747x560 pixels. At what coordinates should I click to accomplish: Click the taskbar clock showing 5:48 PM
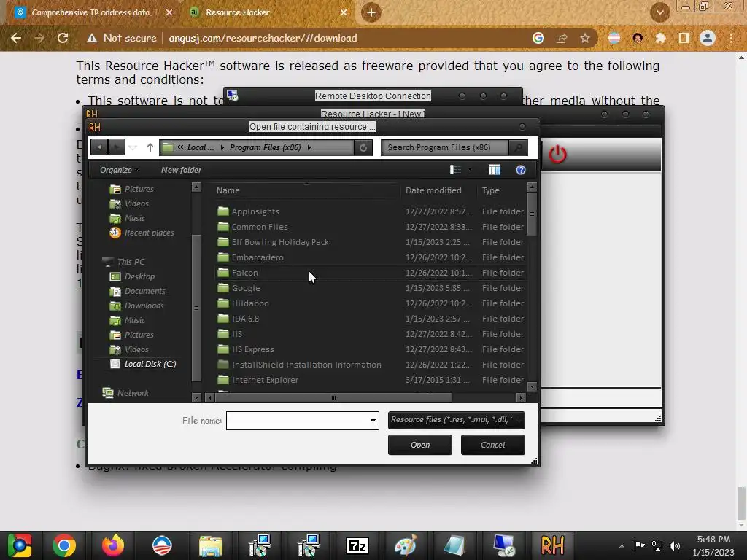(x=713, y=545)
